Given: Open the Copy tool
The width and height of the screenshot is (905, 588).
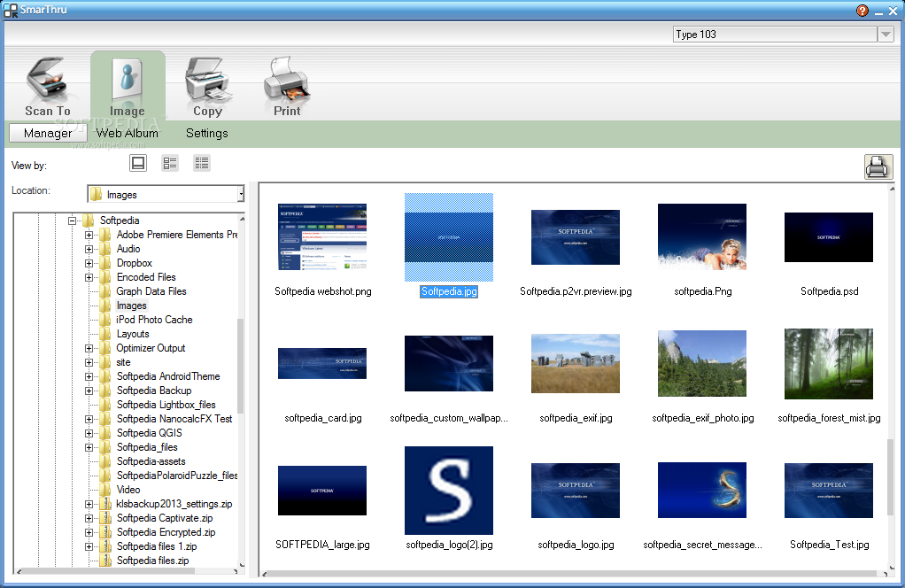Looking at the screenshot, I should pyautogui.click(x=208, y=85).
